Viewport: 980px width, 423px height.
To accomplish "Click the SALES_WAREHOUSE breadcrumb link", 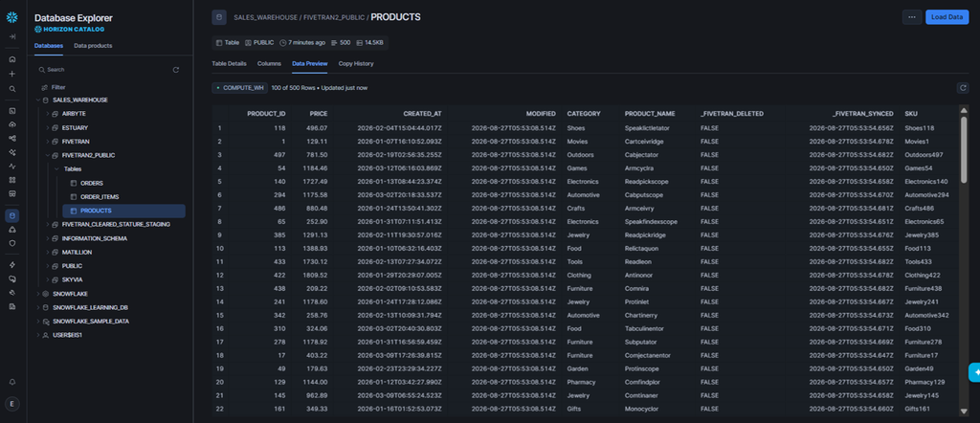I will [267, 17].
